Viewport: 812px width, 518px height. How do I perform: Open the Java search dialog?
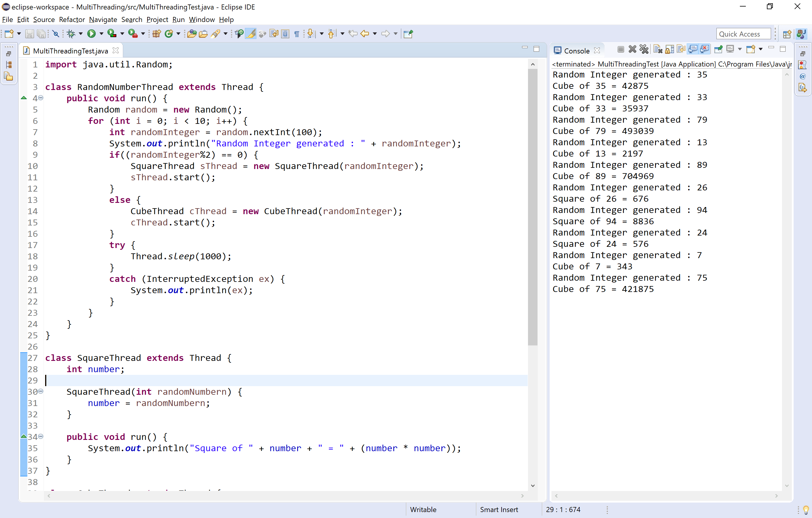(216, 33)
